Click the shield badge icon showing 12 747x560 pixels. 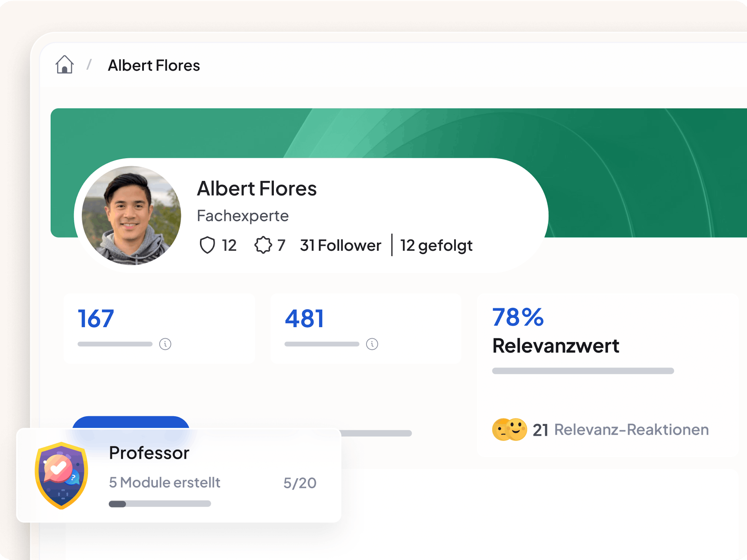[x=207, y=245]
